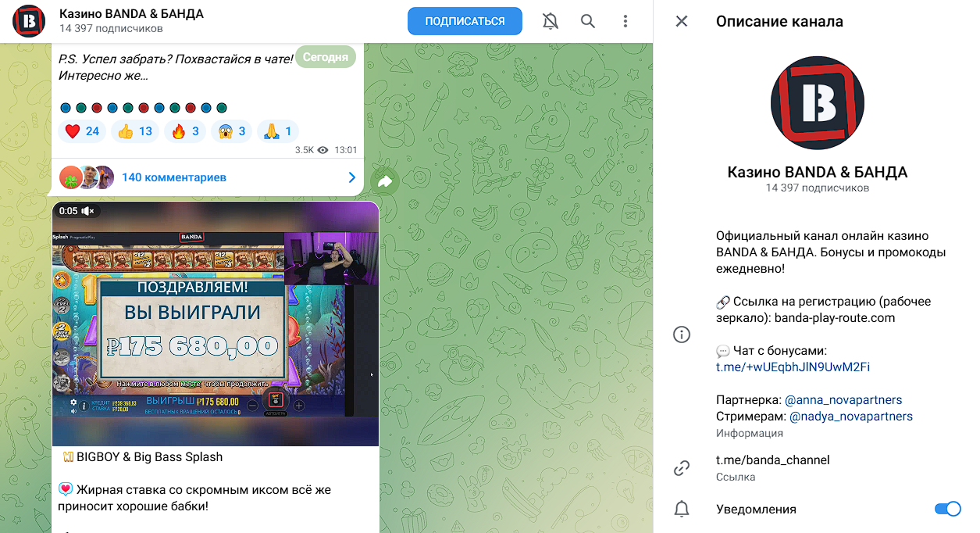Click the fire reaction with 3
The image size is (980, 533).
tap(185, 131)
